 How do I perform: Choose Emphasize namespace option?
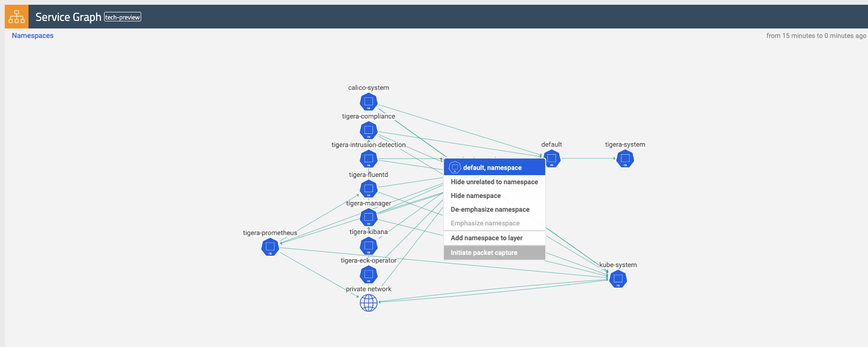(x=494, y=223)
